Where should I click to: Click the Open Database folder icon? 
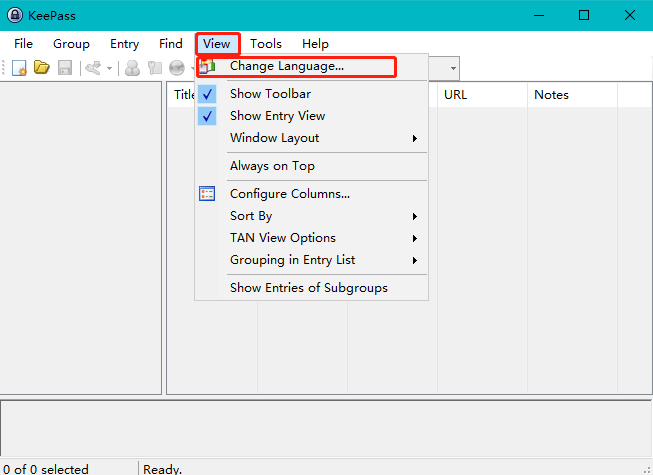click(x=42, y=67)
